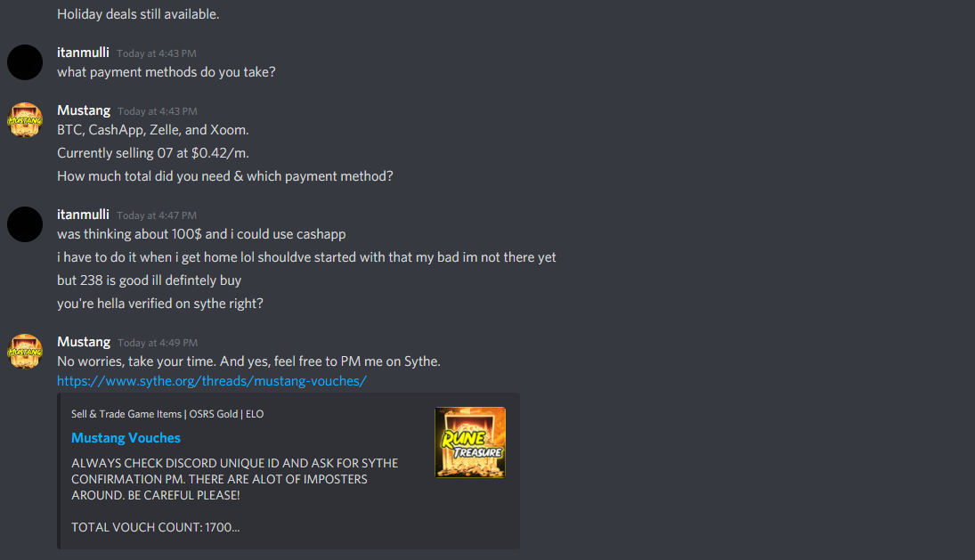Select the hella verified on sythe message
This screenshot has height=560, width=975.
[x=159, y=304]
